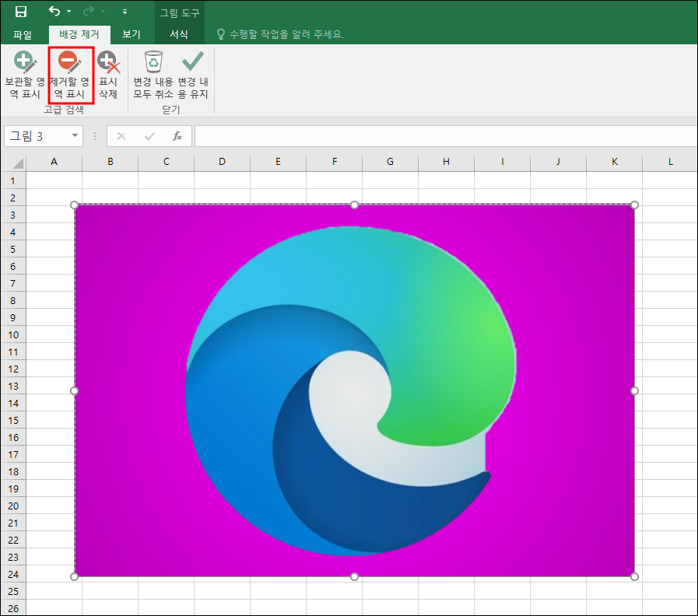Image resolution: width=698 pixels, height=616 pixels.
Task: Click the Name Box showing 그림 3
Action: pyautogui.click(x=36, y=136)
